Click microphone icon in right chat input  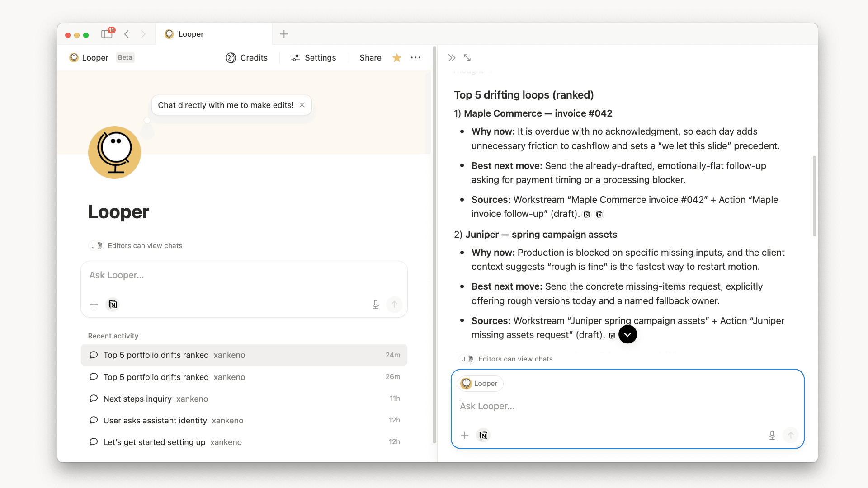772,435
